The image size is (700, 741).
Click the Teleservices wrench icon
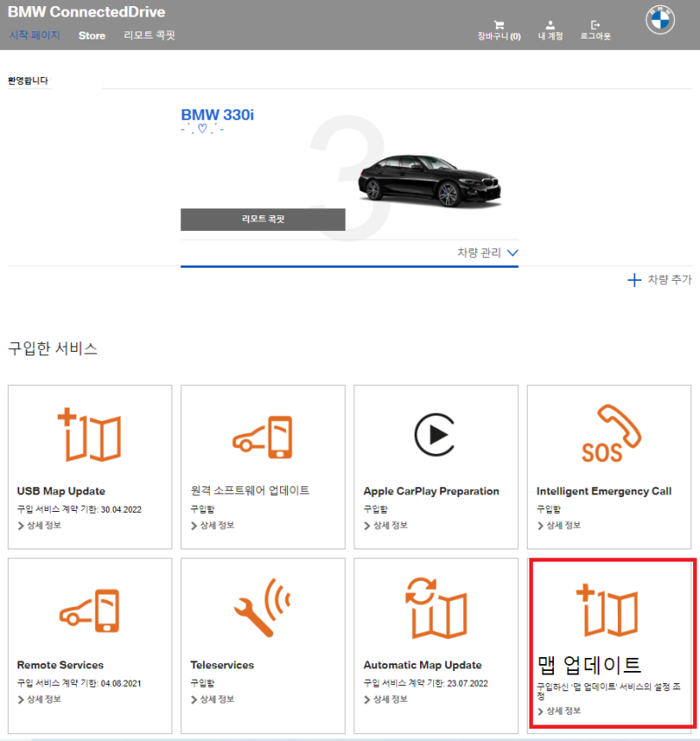(x=262, y=610)
